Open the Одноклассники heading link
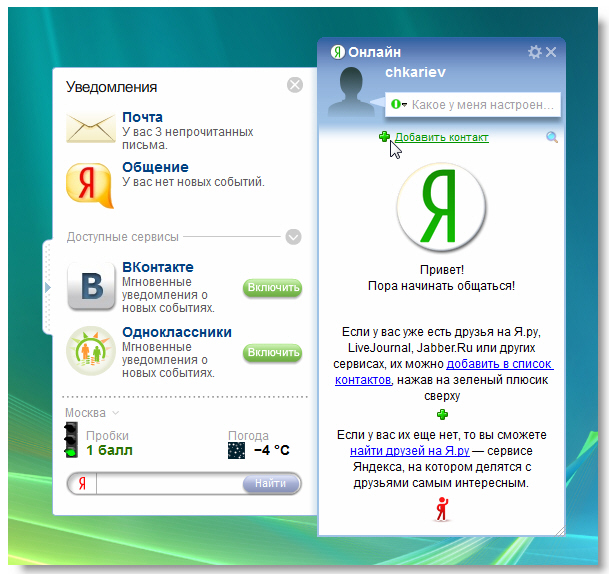This screenshot has height=574, width=609. (x=177, y=332)
